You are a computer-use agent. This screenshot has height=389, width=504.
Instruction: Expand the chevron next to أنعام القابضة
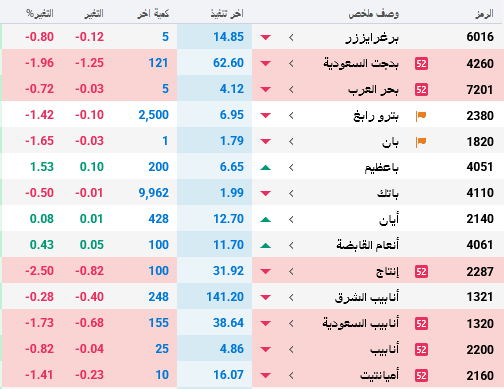(291, 245)
